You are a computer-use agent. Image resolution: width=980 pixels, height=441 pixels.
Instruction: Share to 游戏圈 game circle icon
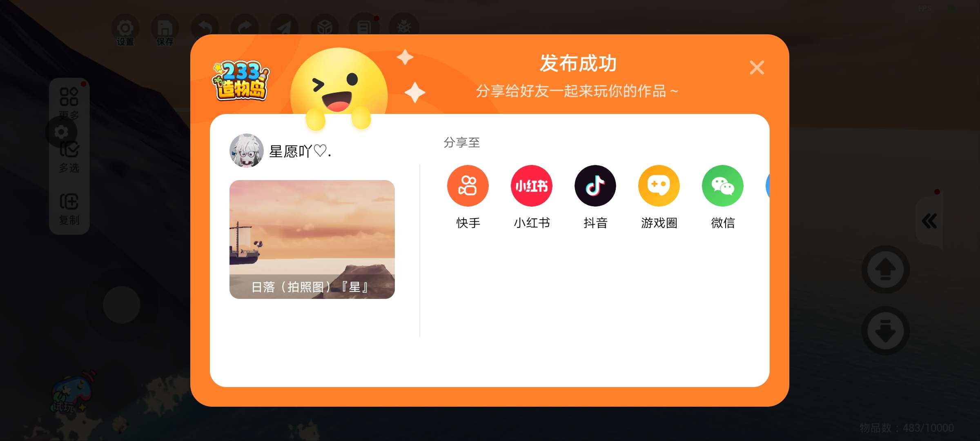click(x=659, y=186)
